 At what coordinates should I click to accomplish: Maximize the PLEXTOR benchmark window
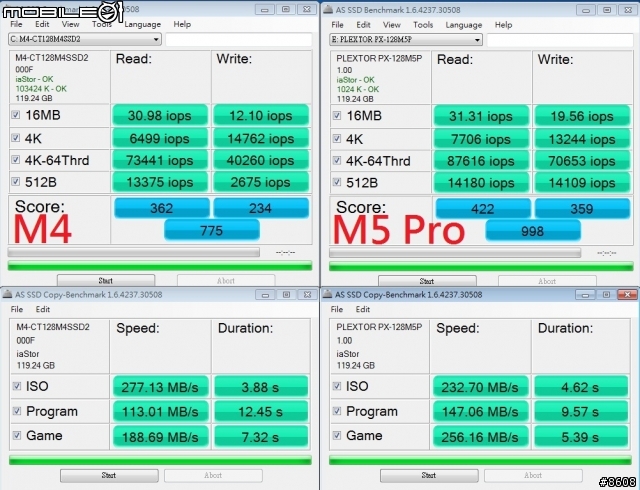coord(607,10)
